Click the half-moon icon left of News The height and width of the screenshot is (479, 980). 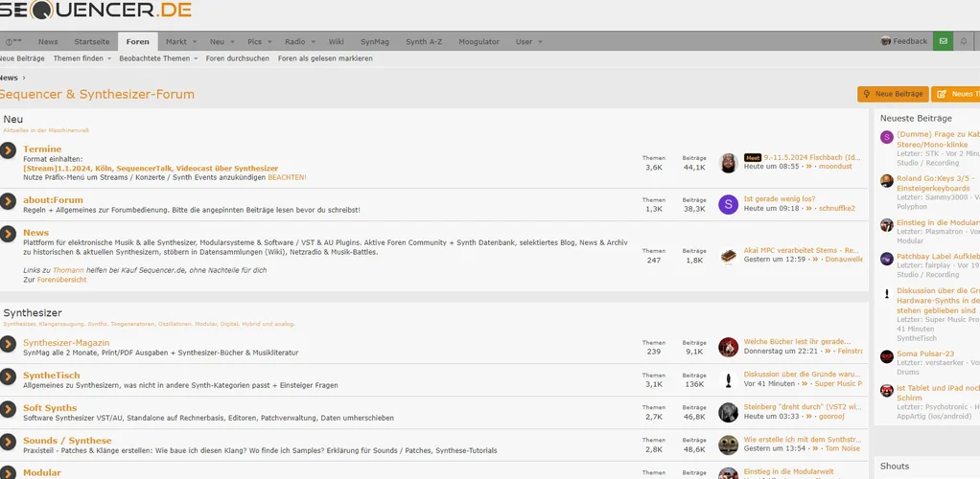[x=13, y=42]
